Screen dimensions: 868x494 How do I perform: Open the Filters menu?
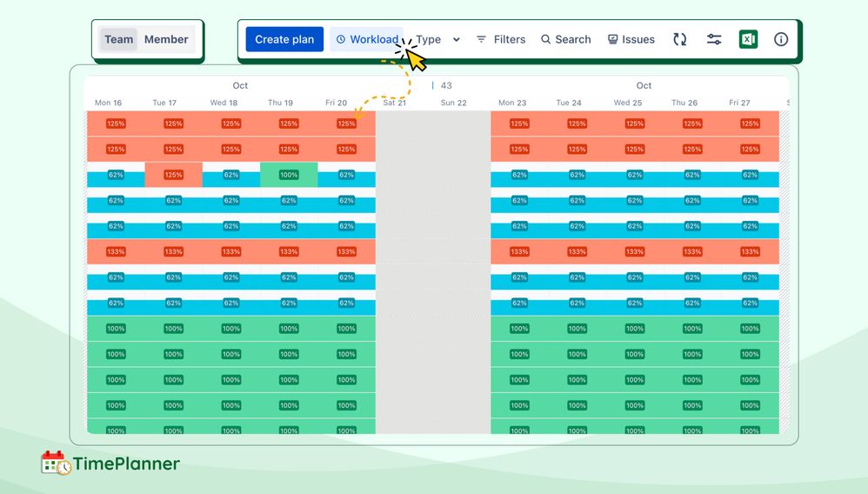tap(500, 39)
